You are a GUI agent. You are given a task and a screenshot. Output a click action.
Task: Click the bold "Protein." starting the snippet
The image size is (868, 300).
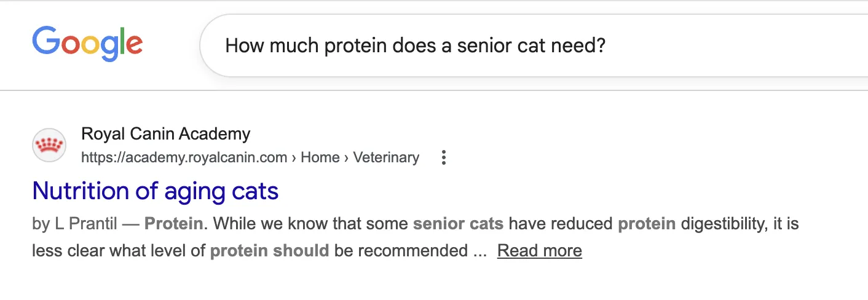tap(175, 224)
